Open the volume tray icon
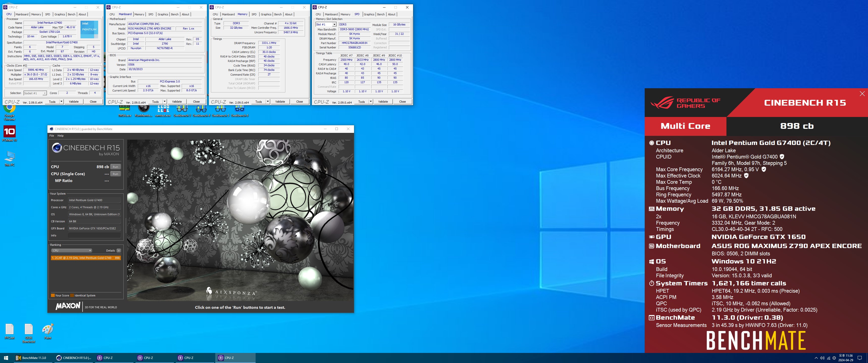This screenshot has width=868, height=363. pyautogui.click(x=822, y=358)
